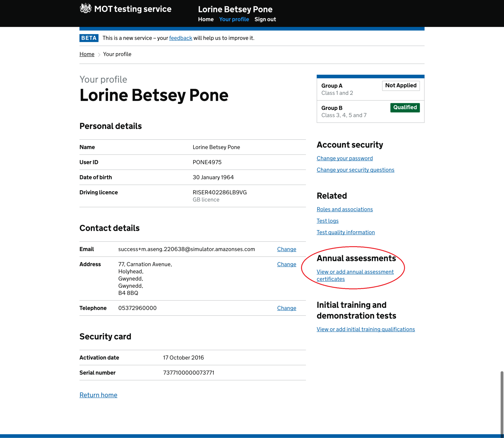Open Change your password link
The image size is (504, 438).
344,158
